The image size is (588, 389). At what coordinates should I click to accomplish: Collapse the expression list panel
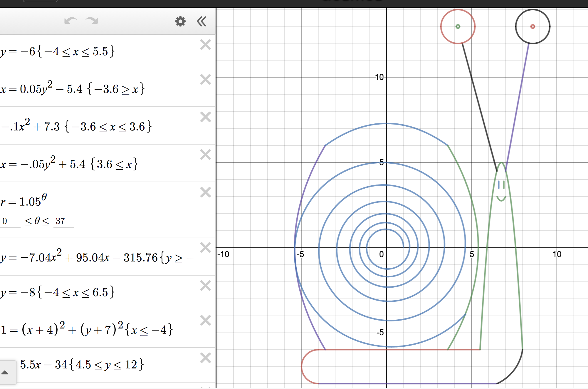[x=201, y=21]
